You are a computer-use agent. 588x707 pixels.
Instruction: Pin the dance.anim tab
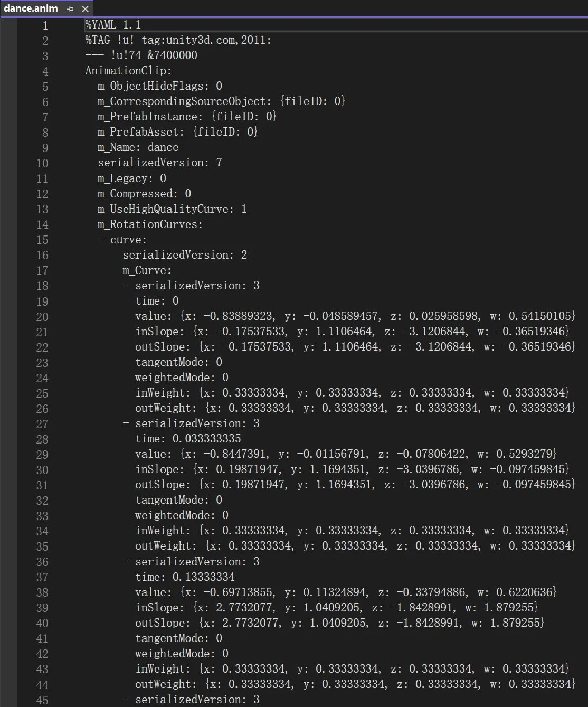70,9
